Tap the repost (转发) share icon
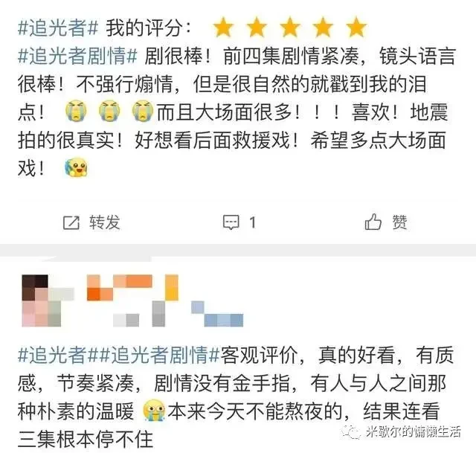476x453 pixels. coord(71,222)
